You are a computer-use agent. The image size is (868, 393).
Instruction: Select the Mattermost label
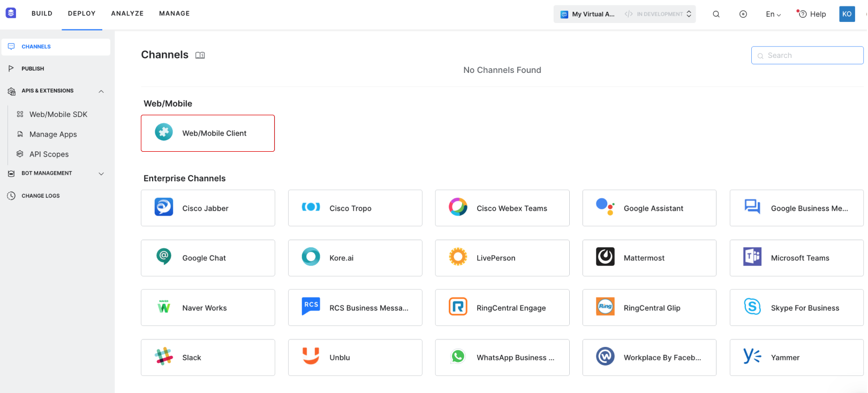[x=644, y=258]
